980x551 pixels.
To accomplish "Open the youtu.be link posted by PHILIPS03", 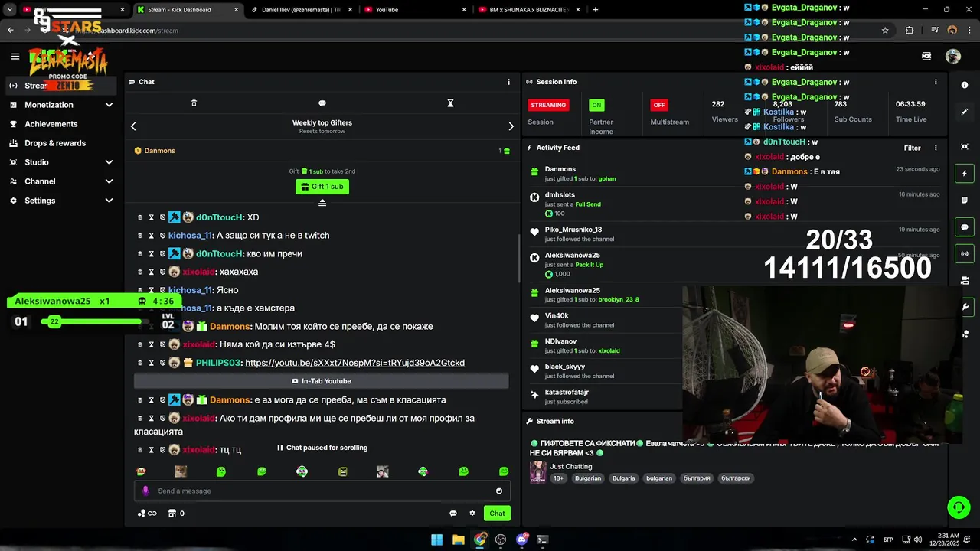I will (354, 363).
